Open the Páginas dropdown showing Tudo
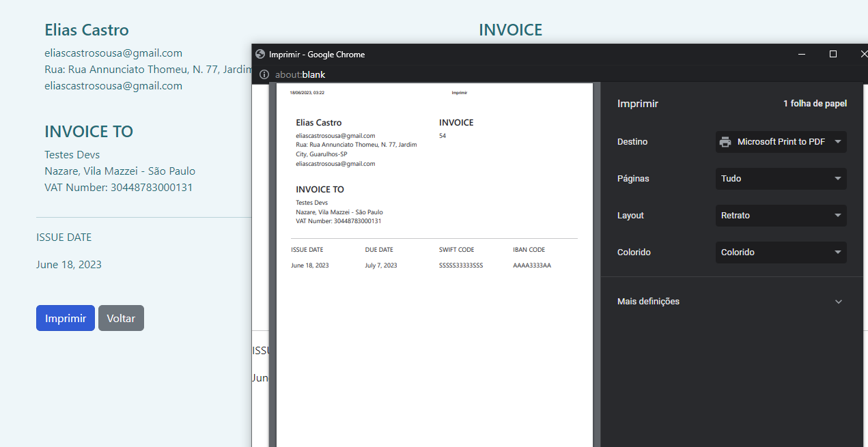The image size is (868, 447). [x=781, y=178]
